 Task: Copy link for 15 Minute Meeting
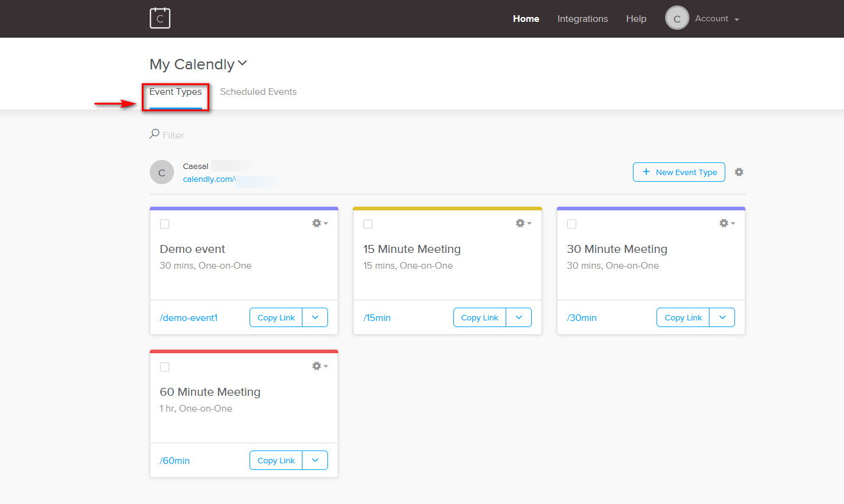(480, 317)
